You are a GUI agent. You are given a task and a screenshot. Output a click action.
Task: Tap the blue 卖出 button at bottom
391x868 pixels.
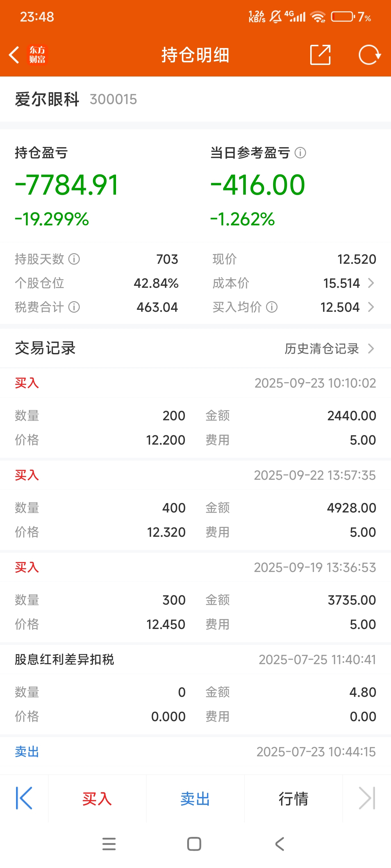coord(195,799)
